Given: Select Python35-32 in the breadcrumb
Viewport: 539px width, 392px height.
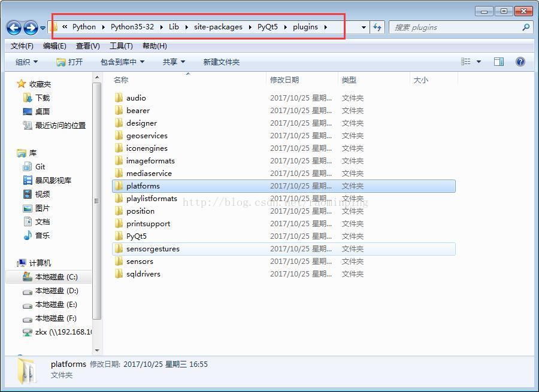Looking at the screenshot, I should 132,27.
